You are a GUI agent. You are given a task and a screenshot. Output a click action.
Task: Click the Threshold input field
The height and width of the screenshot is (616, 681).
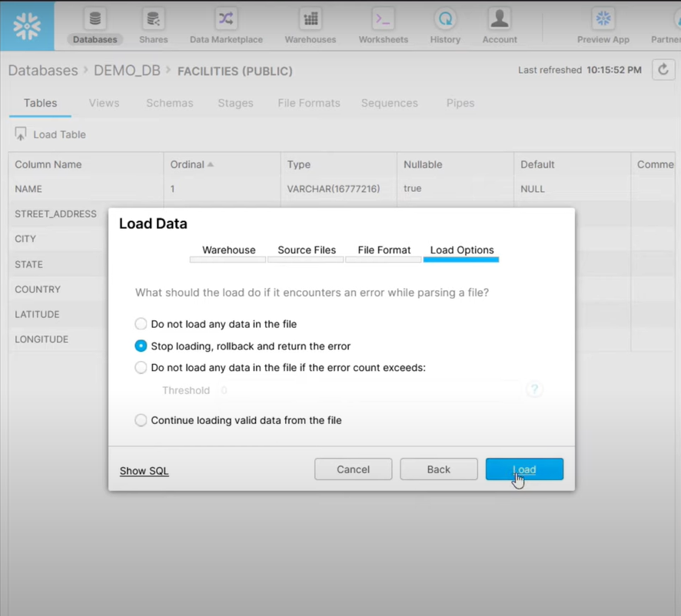coord(370,390)
